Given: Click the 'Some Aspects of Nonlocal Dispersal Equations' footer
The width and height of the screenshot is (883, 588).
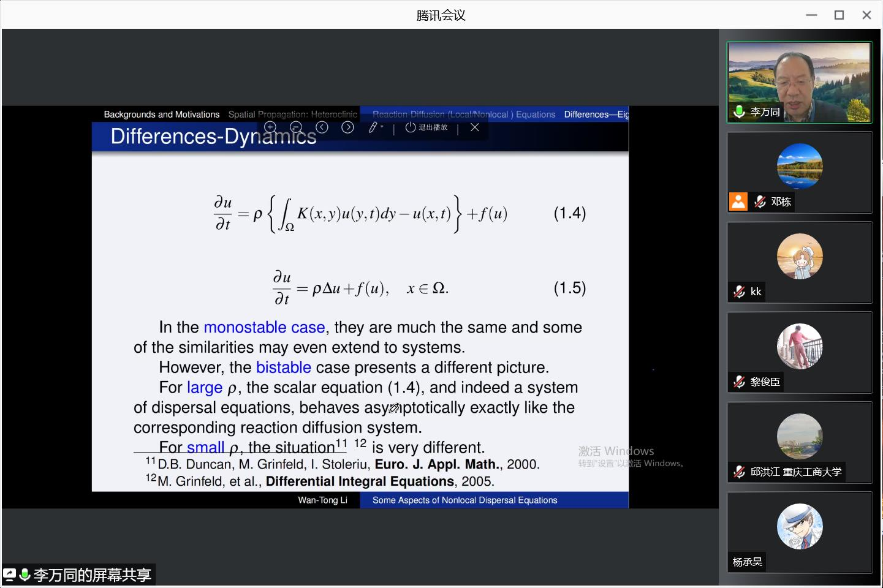Looking at the screenshot, I should 464,500.
